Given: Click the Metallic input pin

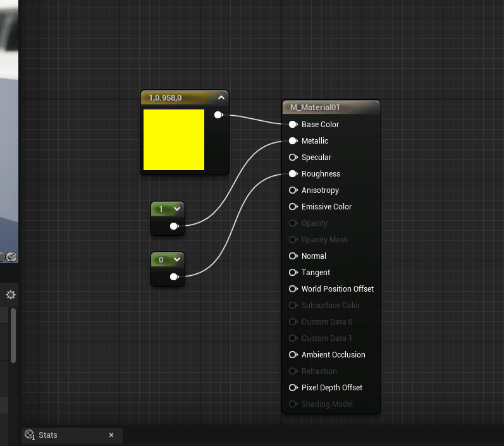Looking at the screenshot, I should [x=293, y=141].
